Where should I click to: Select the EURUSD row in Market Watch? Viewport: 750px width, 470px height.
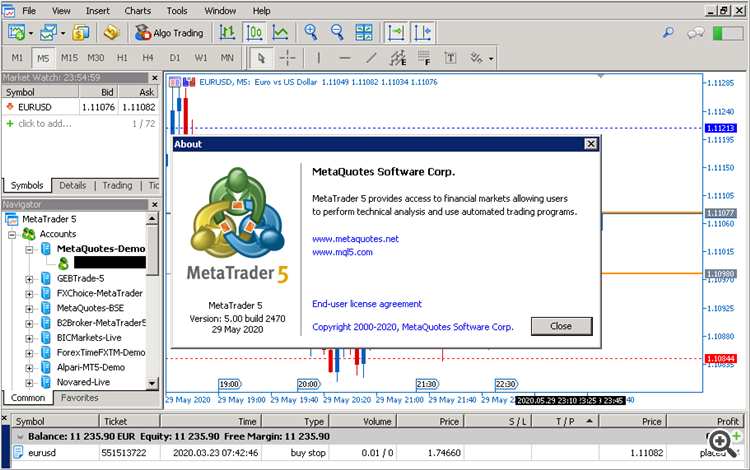pyautogui.click(x=80, y=107)
